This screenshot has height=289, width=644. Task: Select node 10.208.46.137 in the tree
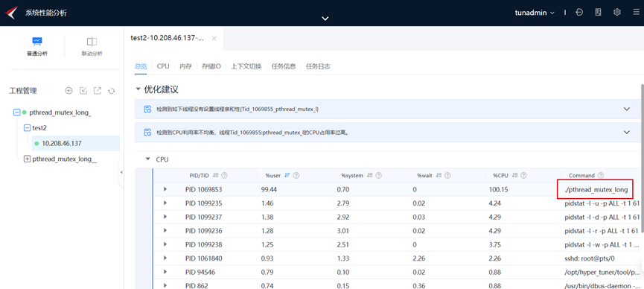76,144
